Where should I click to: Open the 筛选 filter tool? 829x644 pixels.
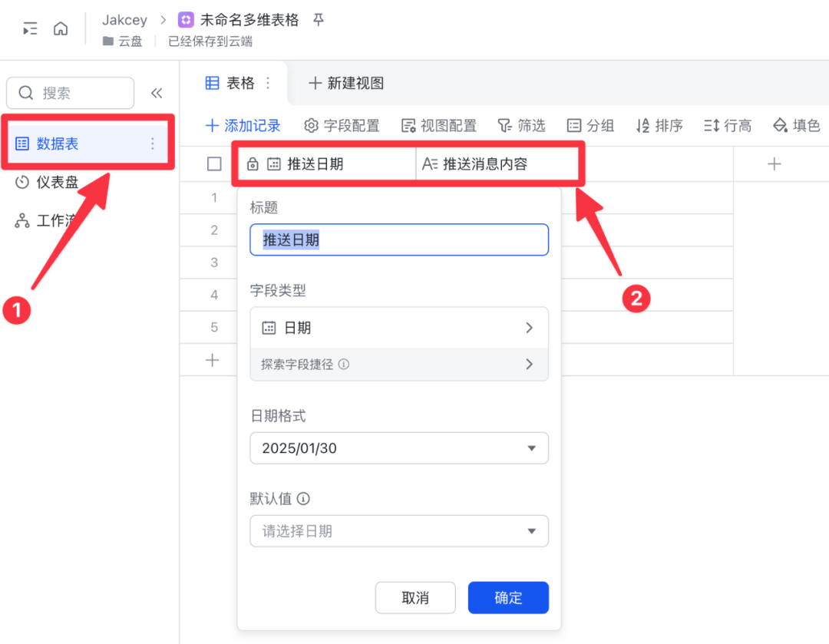[x=521, y=125]
